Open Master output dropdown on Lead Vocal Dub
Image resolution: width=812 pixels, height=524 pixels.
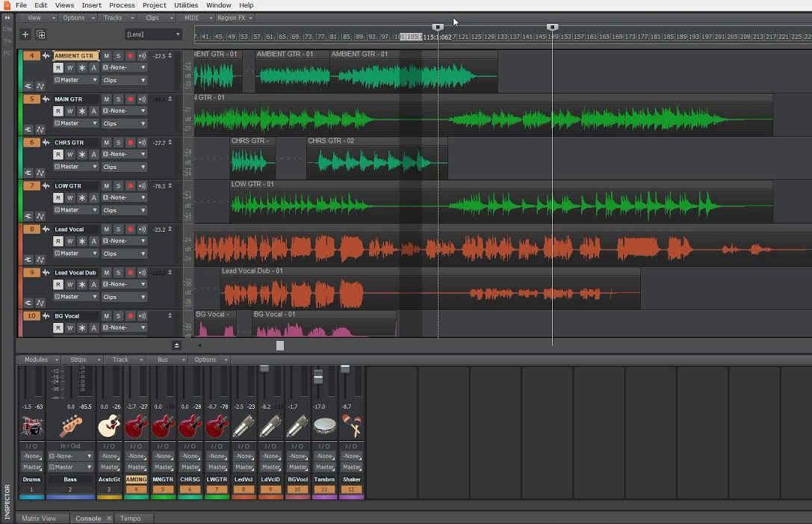[75, 297]
